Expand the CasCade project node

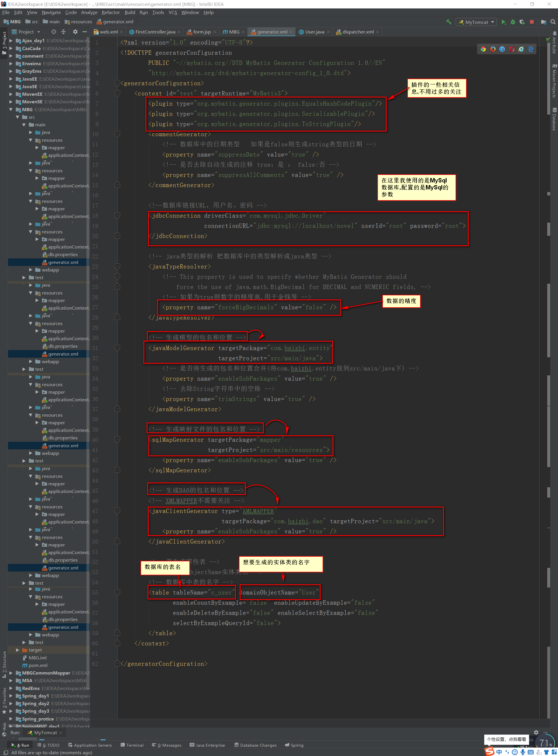(11, 48)
